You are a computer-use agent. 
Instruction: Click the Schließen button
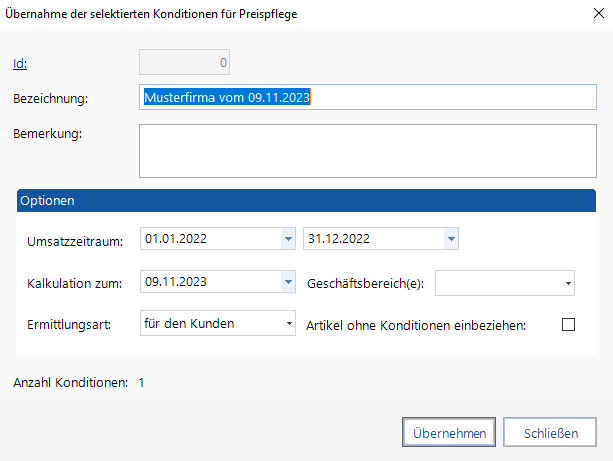coord(551,433)
